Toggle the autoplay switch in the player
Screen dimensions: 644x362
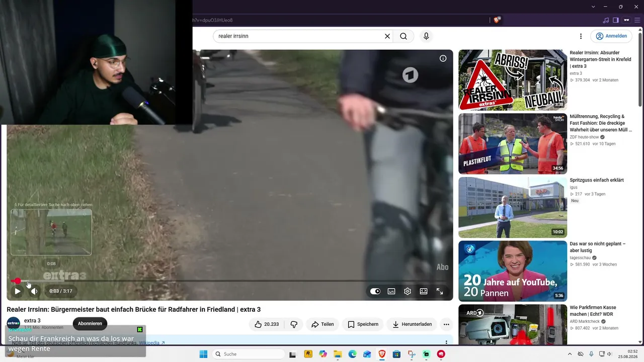(375, 291)
